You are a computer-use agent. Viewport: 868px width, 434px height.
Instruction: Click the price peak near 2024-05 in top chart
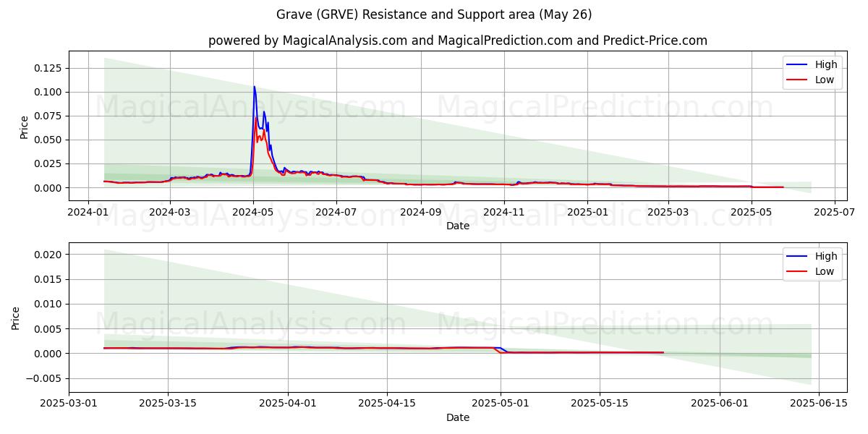pyautogui.click(x=254, y=87)
